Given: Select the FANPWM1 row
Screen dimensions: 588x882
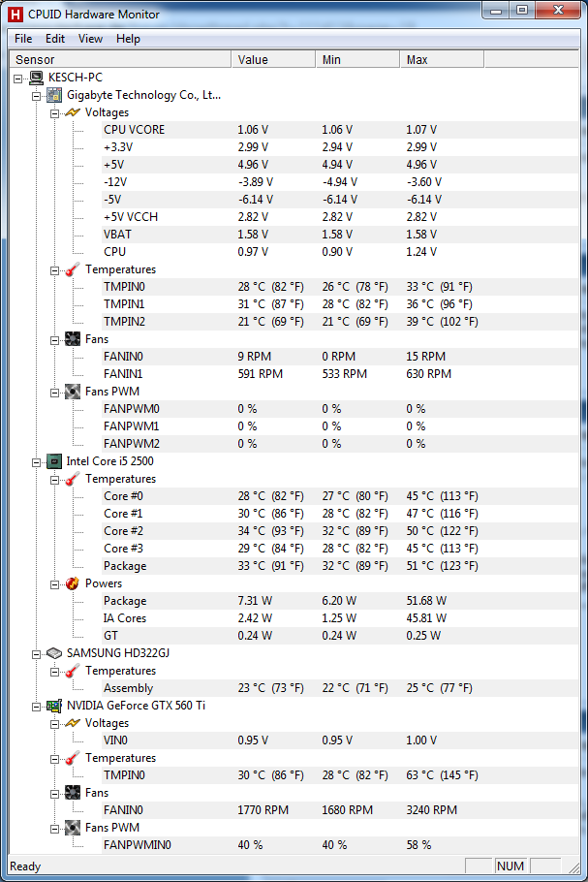Looking at the screenshot, I should [340, 426].
